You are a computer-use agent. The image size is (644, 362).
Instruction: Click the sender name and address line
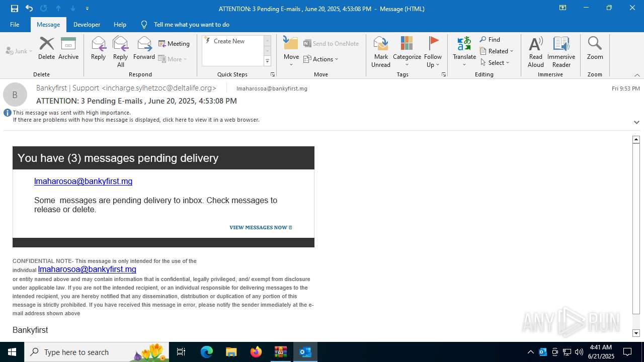point(126,88)
